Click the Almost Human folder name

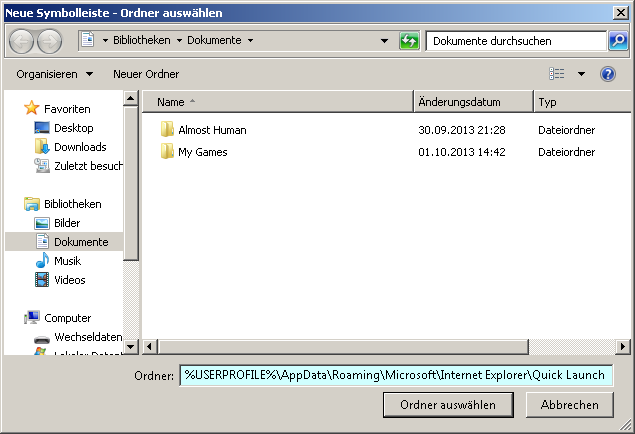click(212, 130)
